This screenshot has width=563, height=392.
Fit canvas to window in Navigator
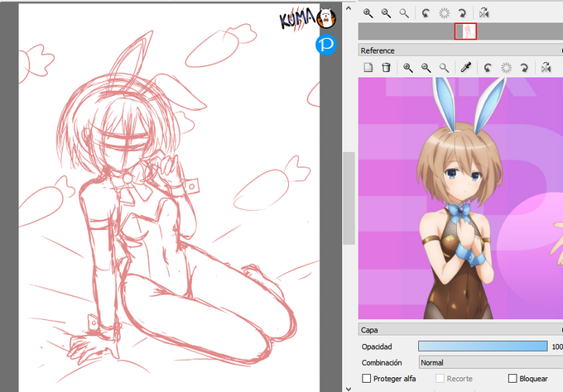pyautogui.click(x=404, y=13)
